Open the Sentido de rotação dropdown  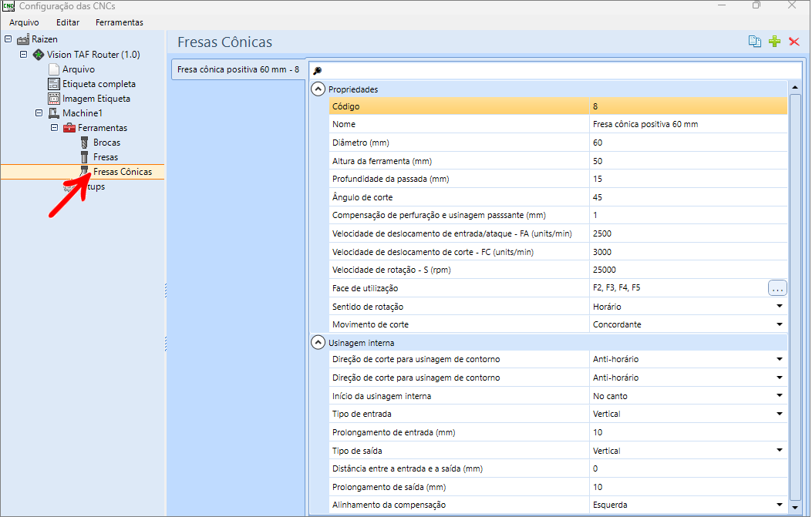780,307
